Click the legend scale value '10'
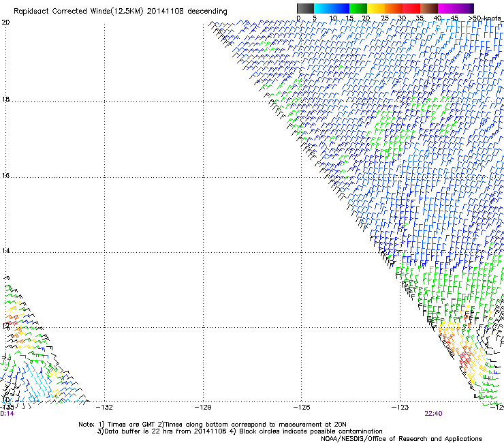The width and height of the screenshot is (504, 443). (x=333, y=18)
